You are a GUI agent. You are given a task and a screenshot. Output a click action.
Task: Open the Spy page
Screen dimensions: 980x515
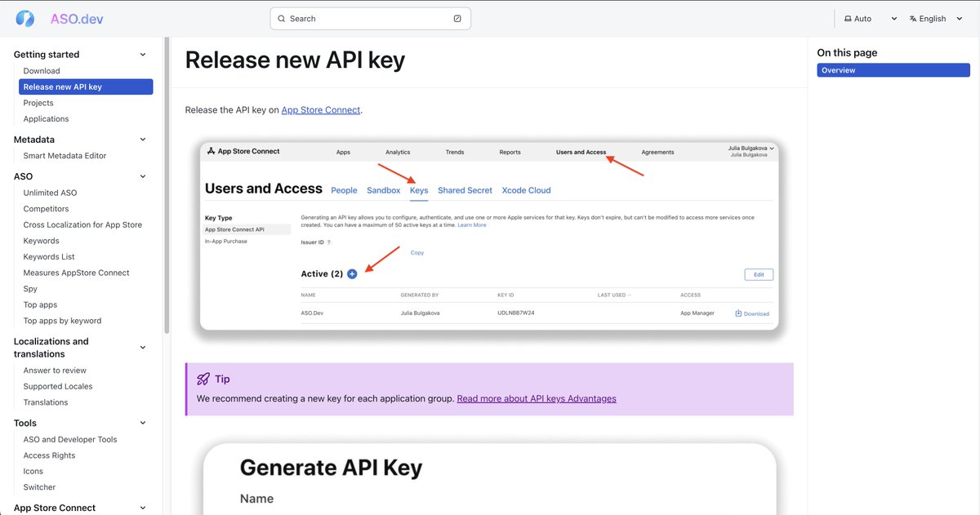coord(29,289)
